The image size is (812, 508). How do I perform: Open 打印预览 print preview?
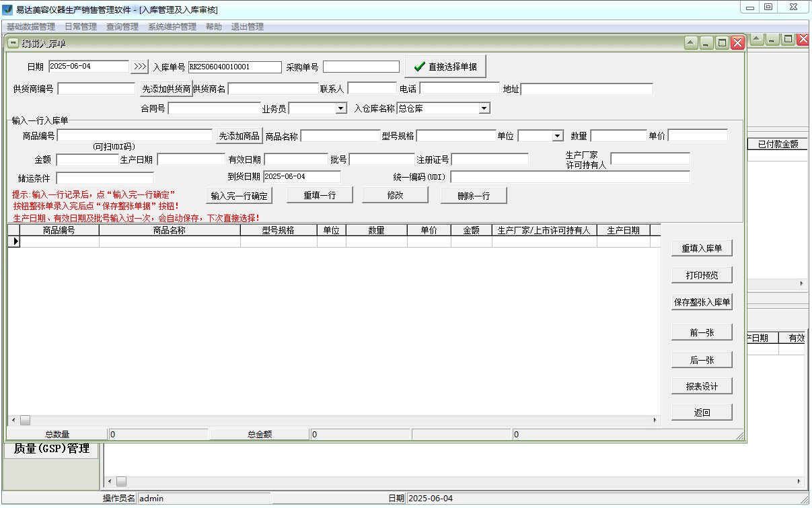click(x=702, y=275)
